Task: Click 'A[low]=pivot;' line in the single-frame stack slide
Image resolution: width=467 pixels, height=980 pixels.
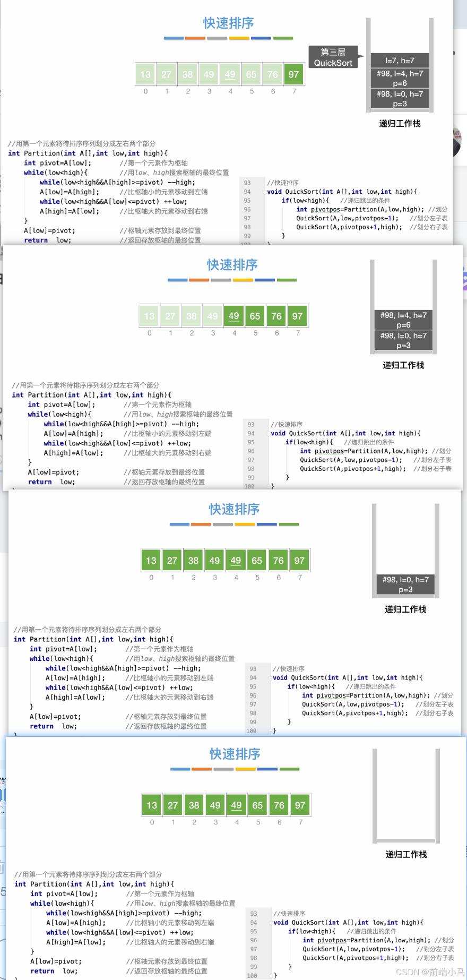Action: coord(55,717)
